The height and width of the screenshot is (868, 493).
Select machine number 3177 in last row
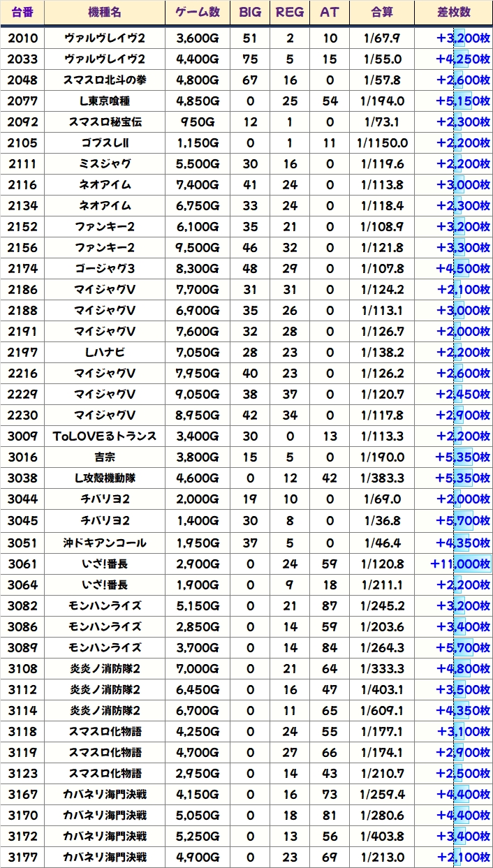point(23,857)
